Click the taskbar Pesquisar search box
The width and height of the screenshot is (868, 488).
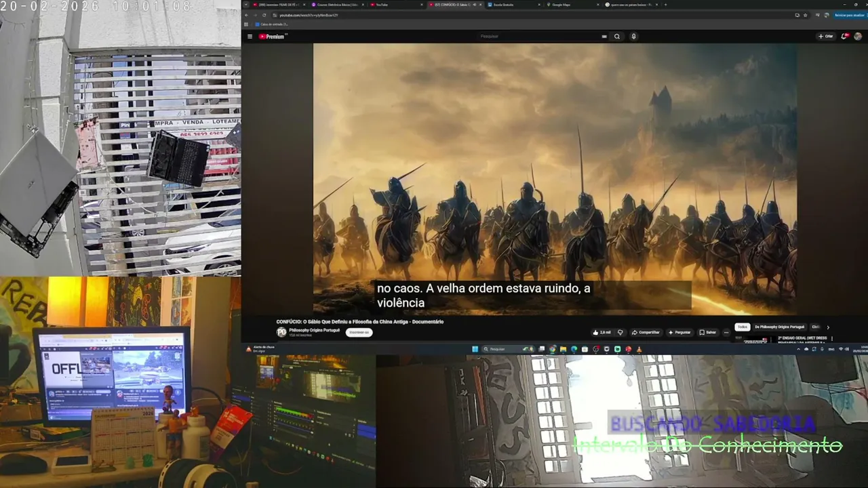509,349
